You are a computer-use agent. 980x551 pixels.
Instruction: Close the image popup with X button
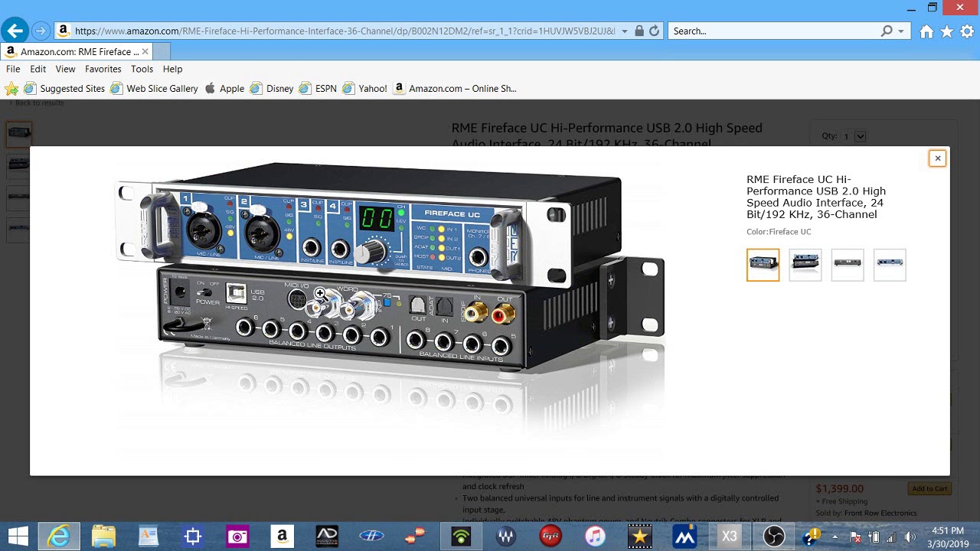tap(937, 158)
